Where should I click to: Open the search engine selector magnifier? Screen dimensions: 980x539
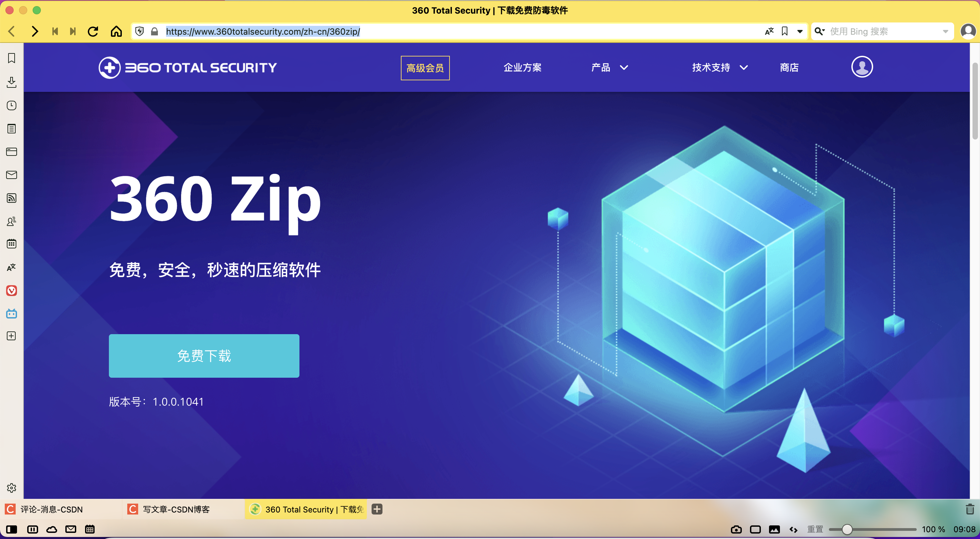(819, 31)
